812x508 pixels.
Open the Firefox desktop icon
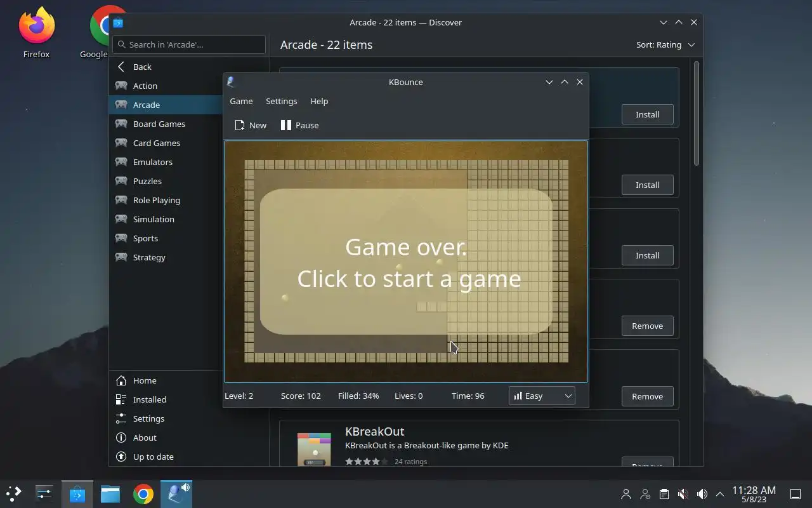point(36,33)
